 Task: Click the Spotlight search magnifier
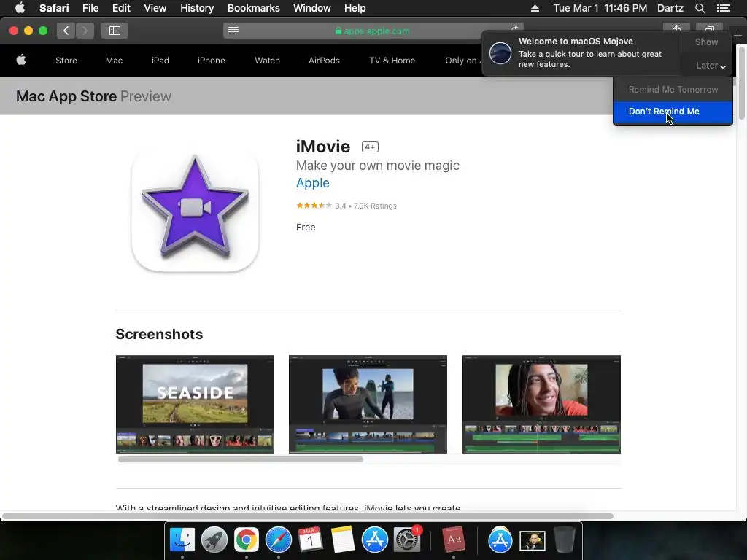(700, 8)
